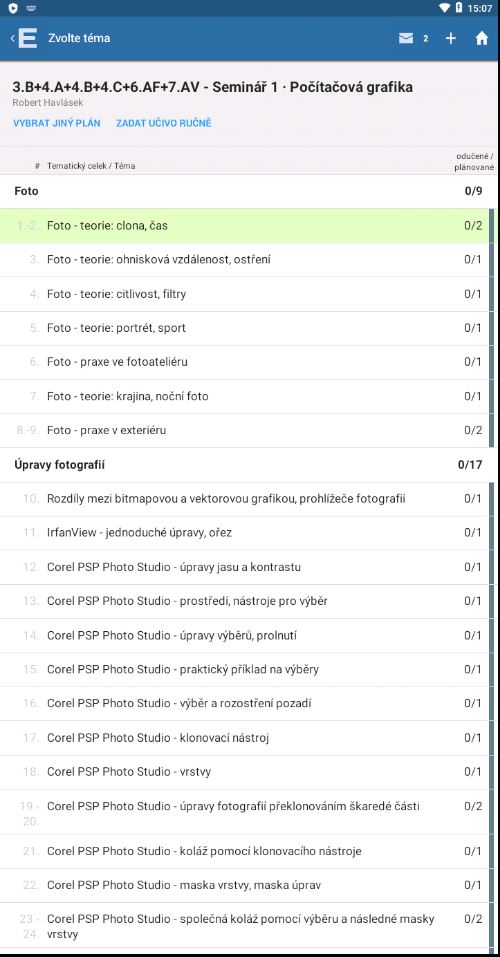Select Corel PSP Photo Studio - vrstvy

click(x=247, y=772)
